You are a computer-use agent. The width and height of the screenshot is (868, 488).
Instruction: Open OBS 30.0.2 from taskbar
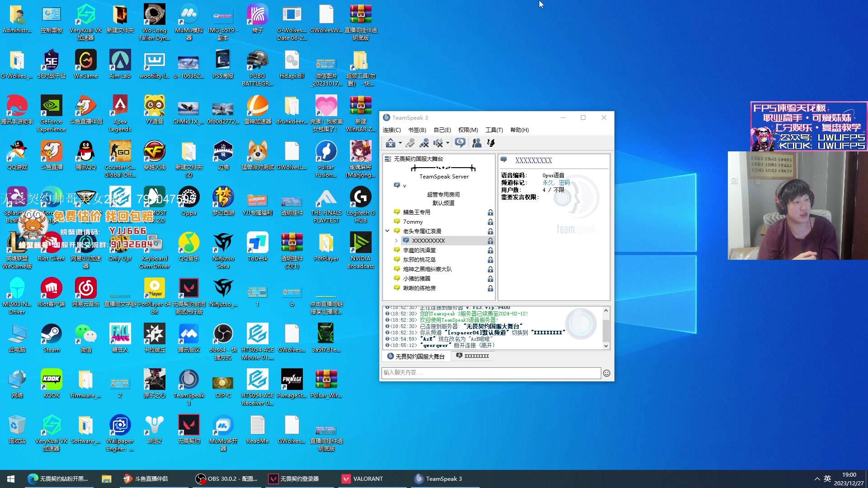[226, 479]
